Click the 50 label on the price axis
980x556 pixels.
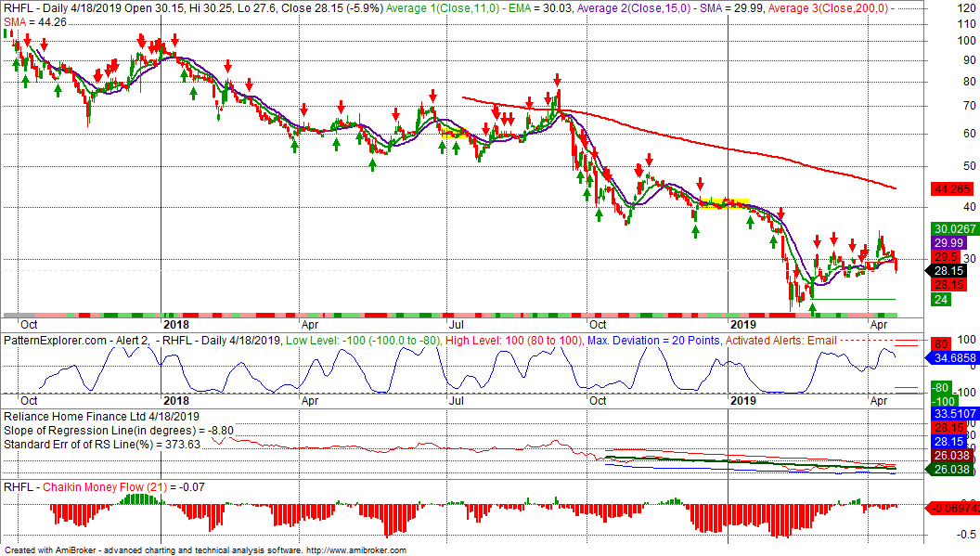pos(970,166)
